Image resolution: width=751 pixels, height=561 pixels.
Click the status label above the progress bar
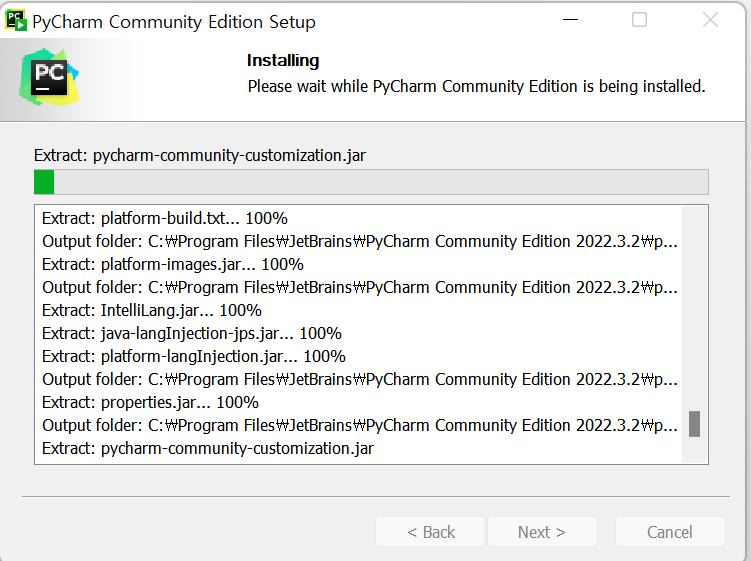click(x=200, y=156)
